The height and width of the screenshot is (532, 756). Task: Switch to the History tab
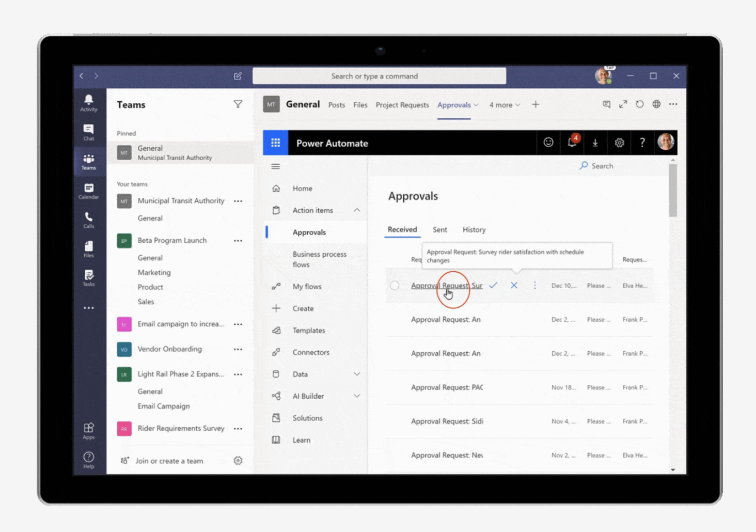coord(474,230)
